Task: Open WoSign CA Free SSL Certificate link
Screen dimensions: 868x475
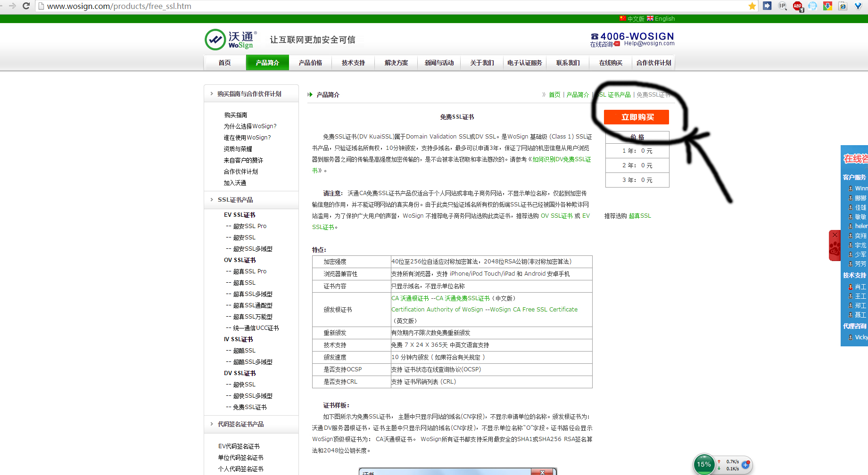Action: 534,310
